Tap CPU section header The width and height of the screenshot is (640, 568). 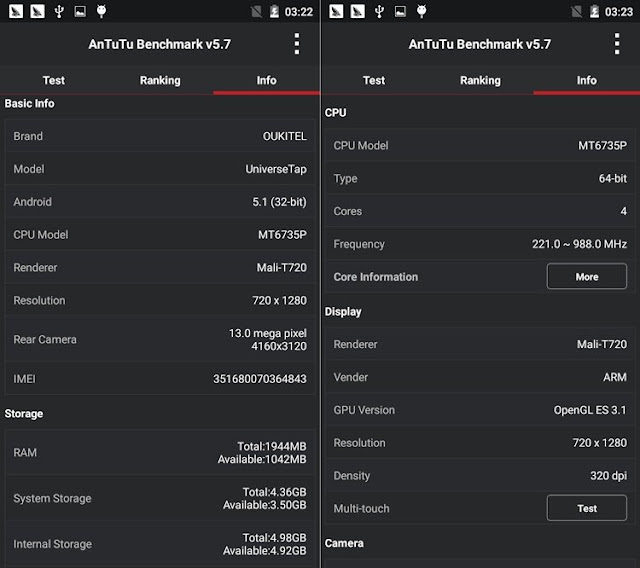(336, 113)
